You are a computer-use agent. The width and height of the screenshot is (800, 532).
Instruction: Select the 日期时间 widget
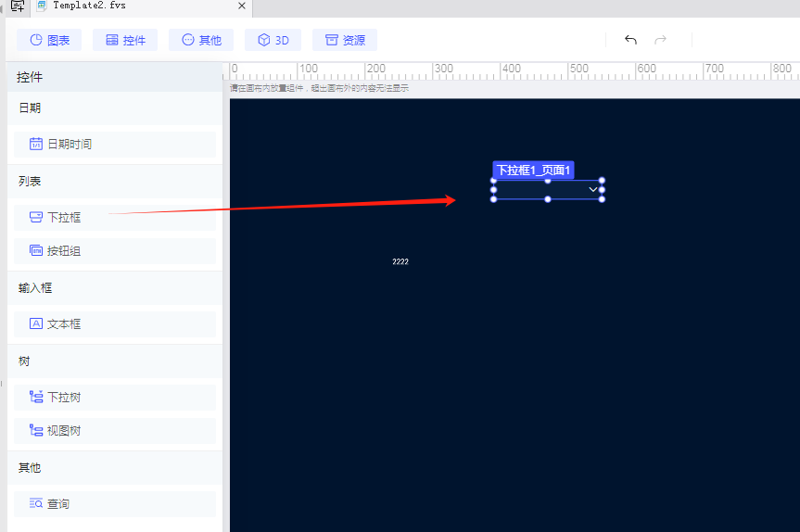coord(115,145)
